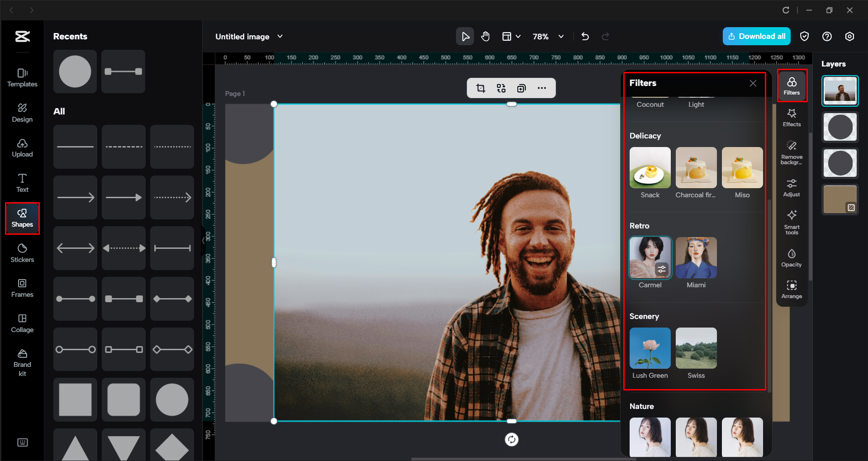868x461 pixels.
Task: Expand the Untitled image title dropdown
Action: tap(280, 37)
